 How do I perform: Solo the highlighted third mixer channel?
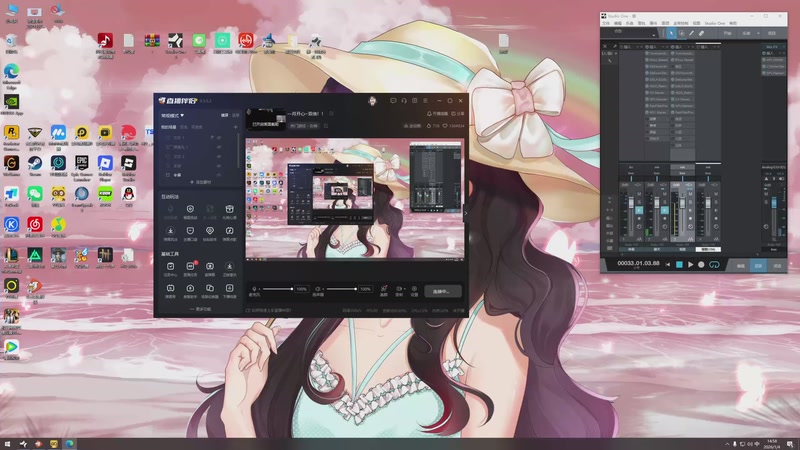coord(690,202)
